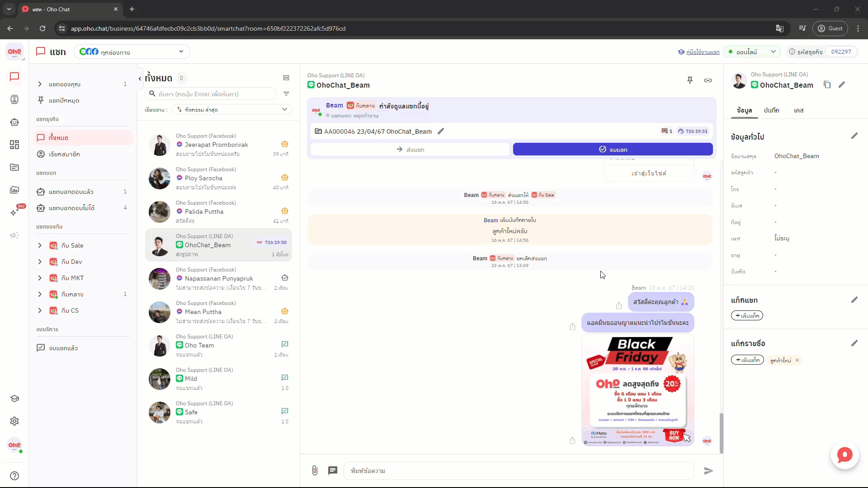
Task: Focus the chat search field
Action: [x=211, y=94]
